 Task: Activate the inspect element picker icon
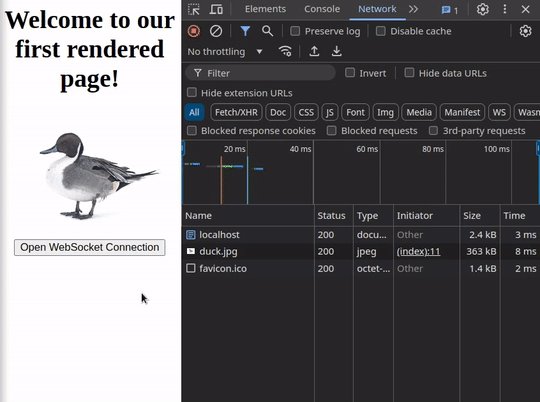[x=194, y=9]
